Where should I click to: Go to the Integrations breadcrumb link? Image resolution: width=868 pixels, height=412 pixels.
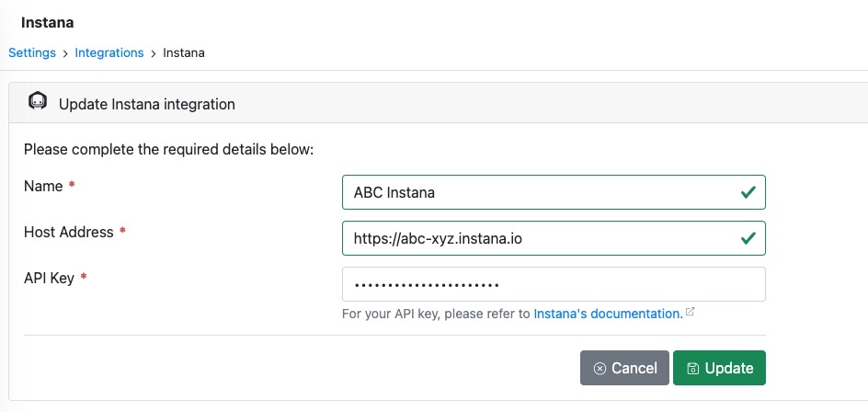[x=109, y=52]
